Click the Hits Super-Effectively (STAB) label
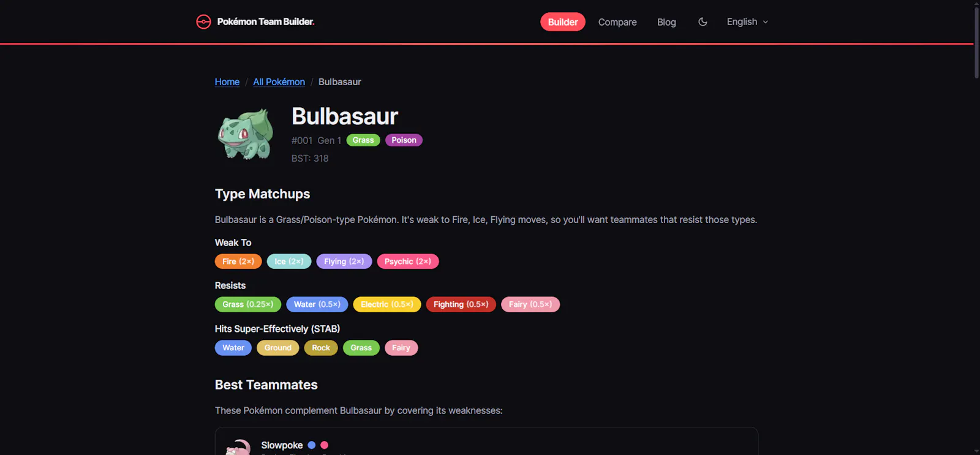The image size is (980, 455). (x=277, y=329)
